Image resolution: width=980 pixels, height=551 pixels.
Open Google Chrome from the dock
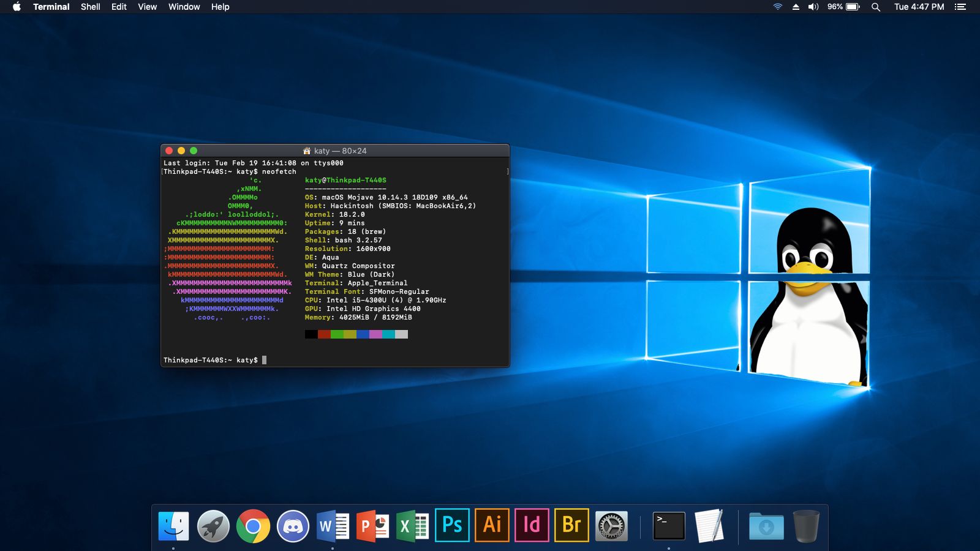click(x=253, y=525)
